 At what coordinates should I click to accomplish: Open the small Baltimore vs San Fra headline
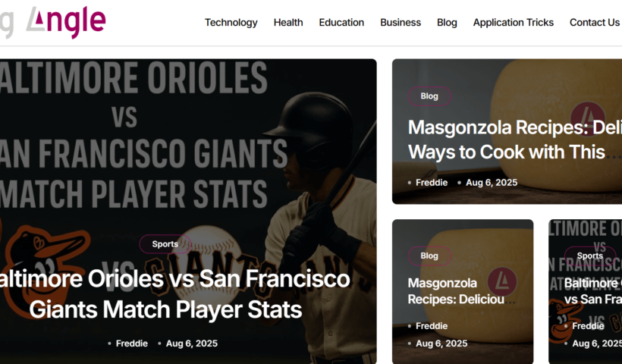[x=593, y=291]
